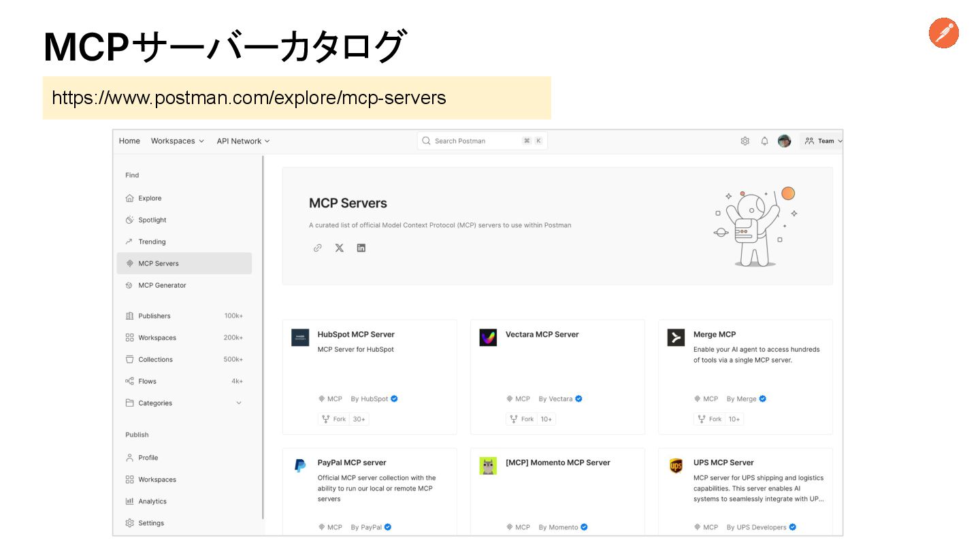The width and height of the screenshot is (980, 551).
Task: Open the settings gear in the top bar
Action: (x=745, y=141)
